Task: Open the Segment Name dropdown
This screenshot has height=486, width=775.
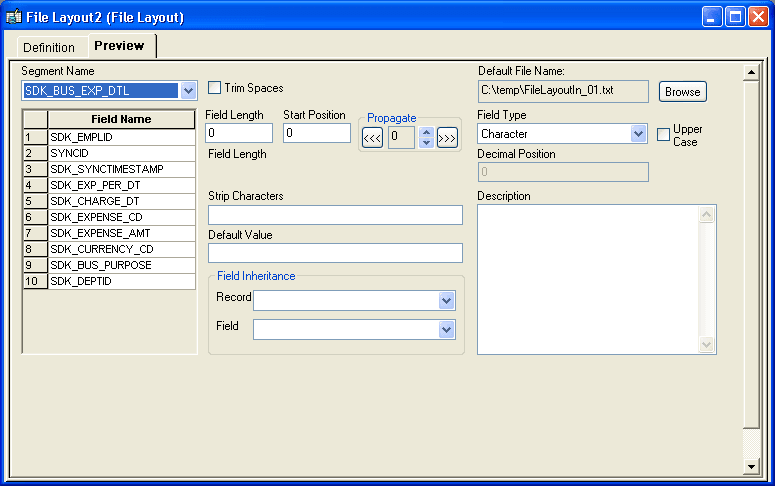Action: tap(188, 91)
